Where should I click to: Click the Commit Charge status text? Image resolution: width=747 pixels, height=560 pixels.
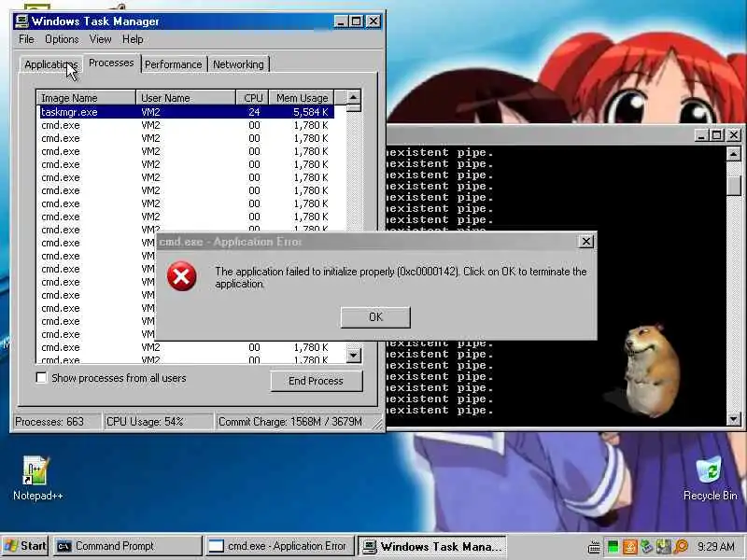(x=290, y=422)
